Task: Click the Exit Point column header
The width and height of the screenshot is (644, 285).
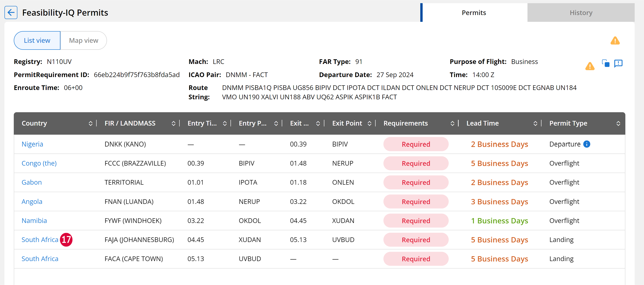Action: click(x=347, y=123)
